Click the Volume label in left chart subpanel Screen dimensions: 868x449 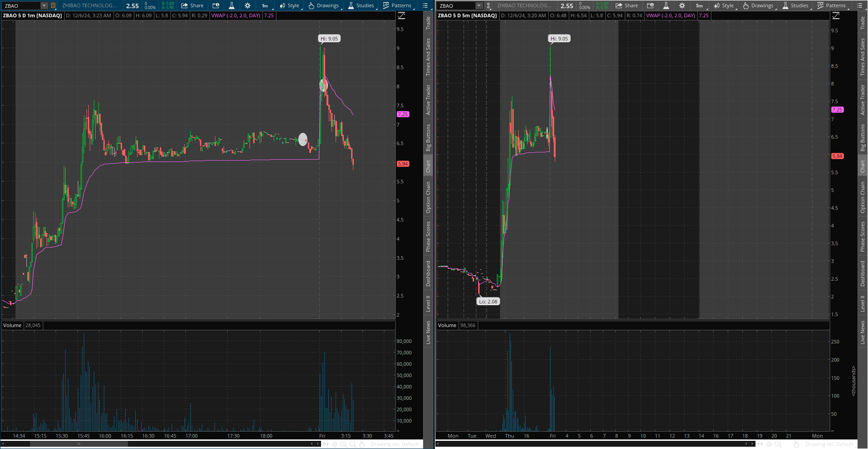click(x=12, y=325)
